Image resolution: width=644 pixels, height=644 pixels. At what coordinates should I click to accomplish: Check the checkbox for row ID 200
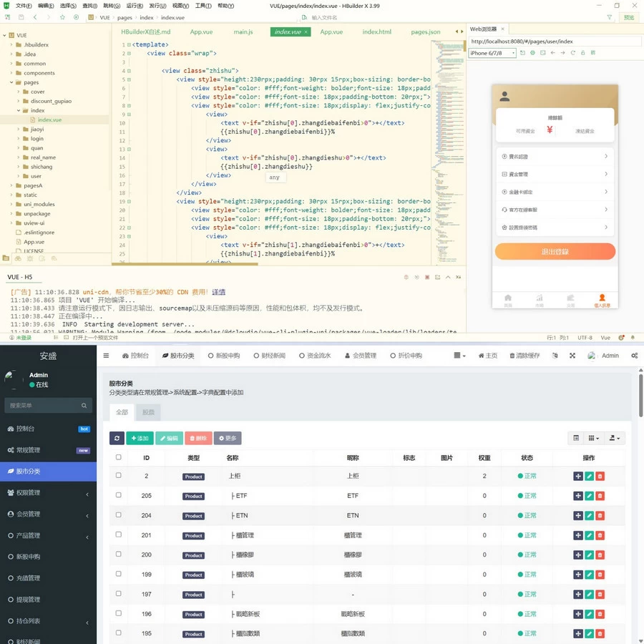point(118,554)
